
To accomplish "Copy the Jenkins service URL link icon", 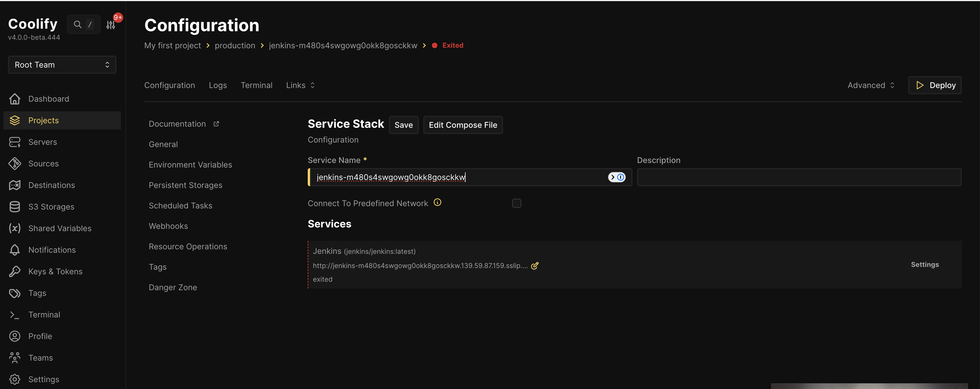I will pos(535,266).
